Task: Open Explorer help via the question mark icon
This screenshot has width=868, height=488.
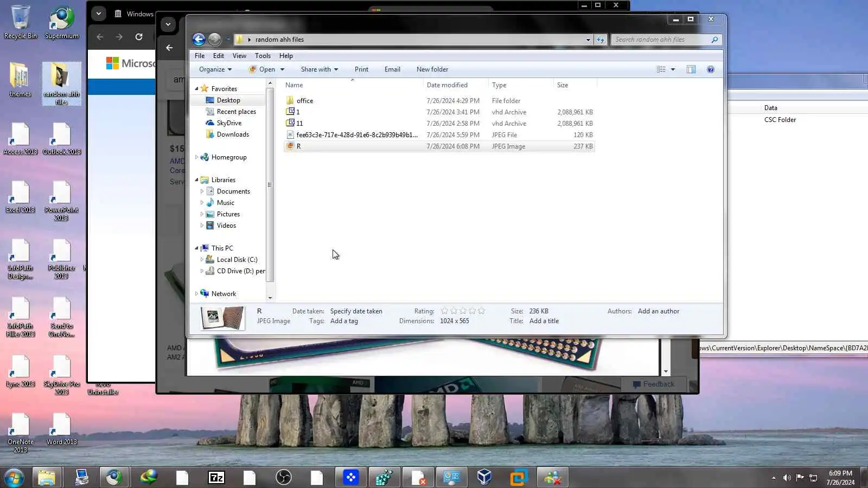Action: pos(711,69)
